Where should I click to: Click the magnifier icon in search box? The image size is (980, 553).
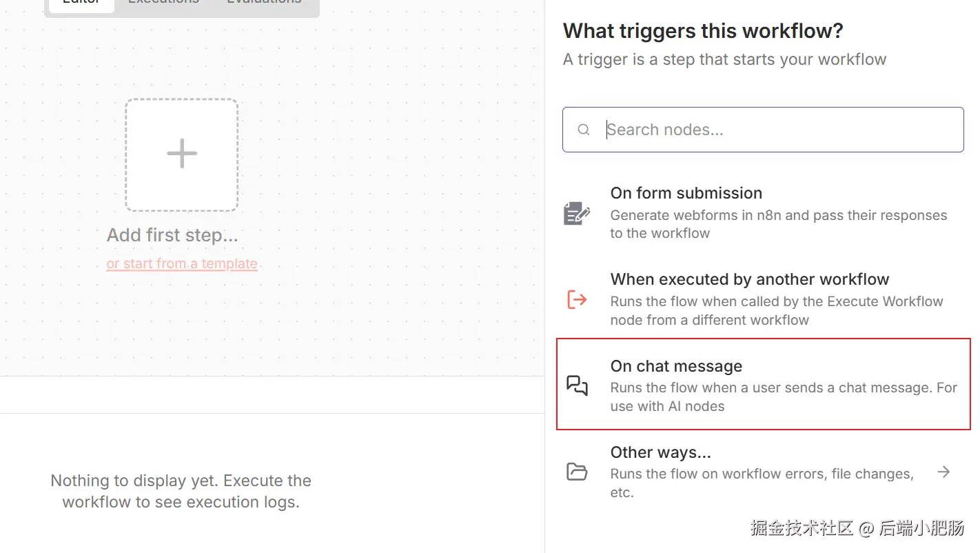coord(584,130)
